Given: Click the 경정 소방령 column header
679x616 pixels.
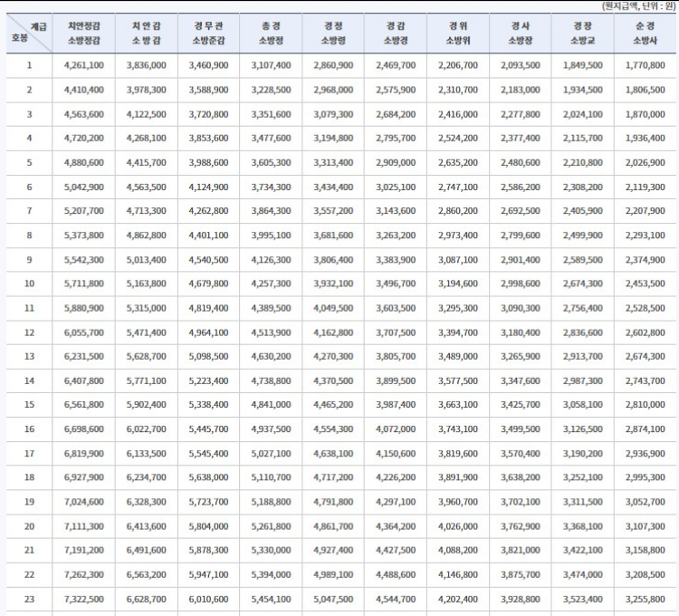Looking at the screenshot, I should coord(333,33).
